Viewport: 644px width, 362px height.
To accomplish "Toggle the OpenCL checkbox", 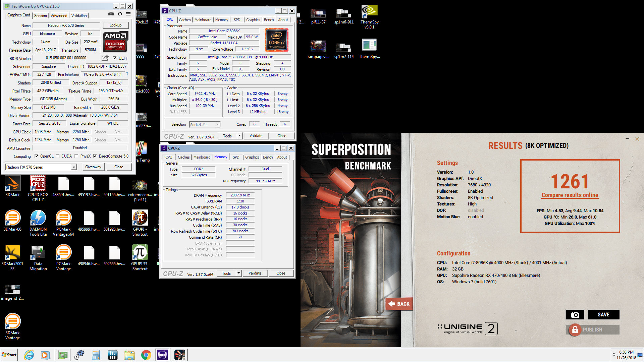I will pos(37,156).
